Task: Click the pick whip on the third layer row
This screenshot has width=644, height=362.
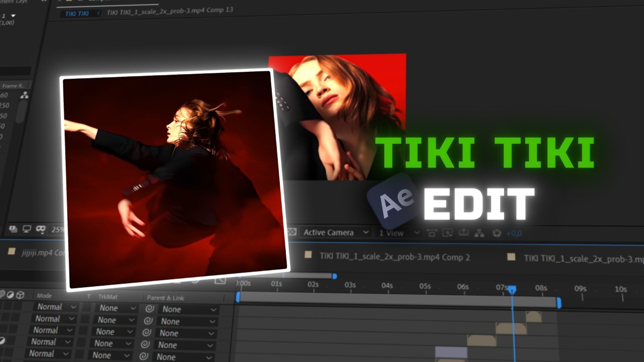Action: [147, 332]
